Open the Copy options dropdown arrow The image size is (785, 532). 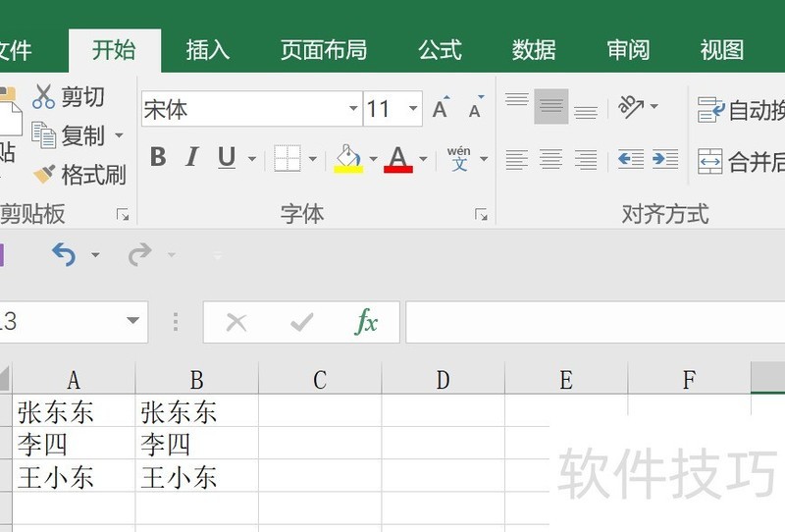pyautogui.click(x=119, y=135)
